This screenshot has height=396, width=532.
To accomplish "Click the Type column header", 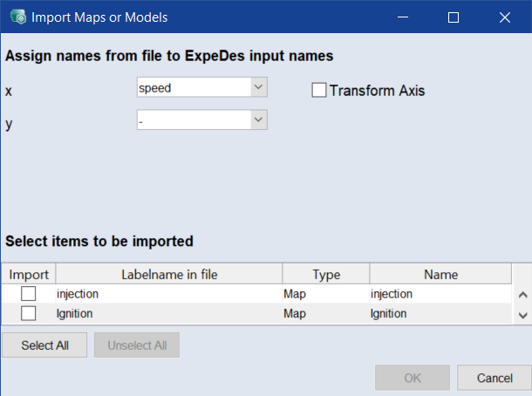I will [x=326, y=274].
